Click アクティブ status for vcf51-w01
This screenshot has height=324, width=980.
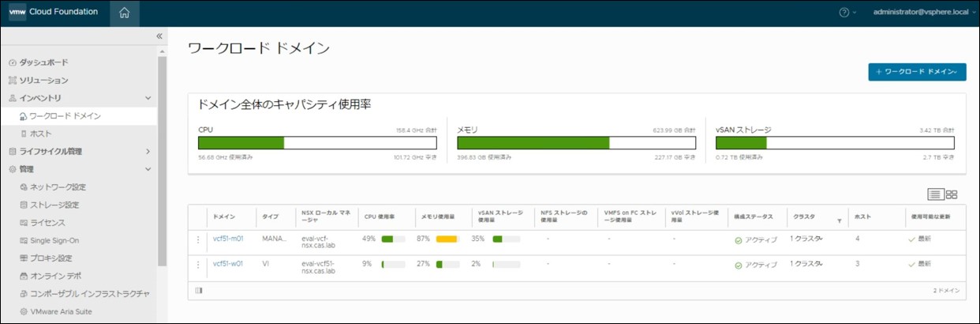pyautogui.click(x=756, y=265)
